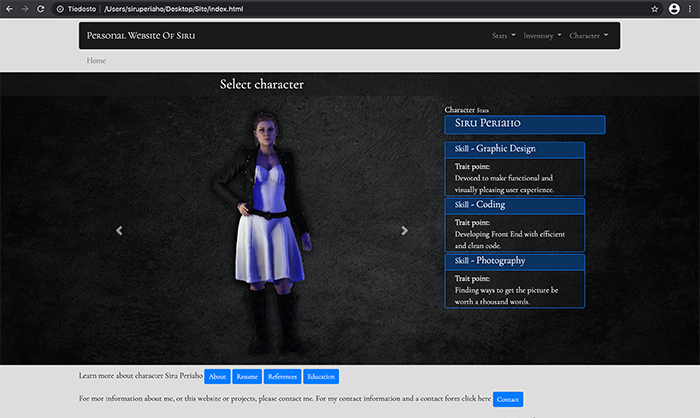Click the browser forward arrow
Screen dimensions: 700x418
23,8
